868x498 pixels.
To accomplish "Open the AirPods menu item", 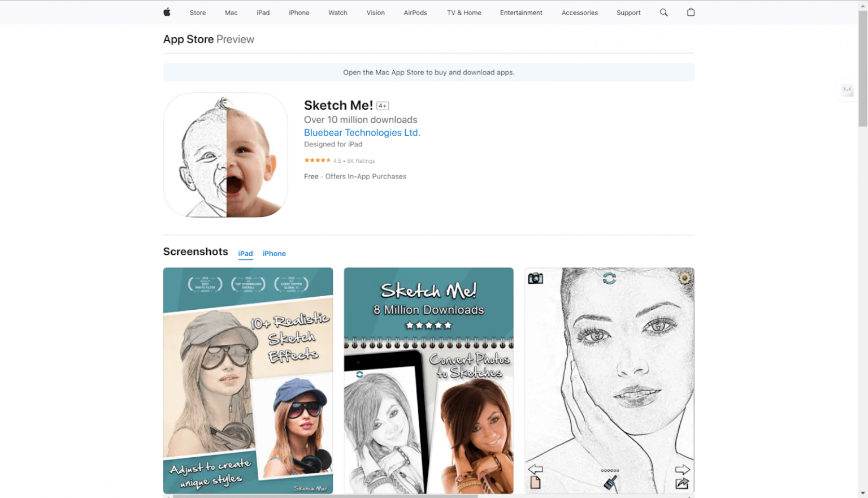I will [x=415, y=12].
